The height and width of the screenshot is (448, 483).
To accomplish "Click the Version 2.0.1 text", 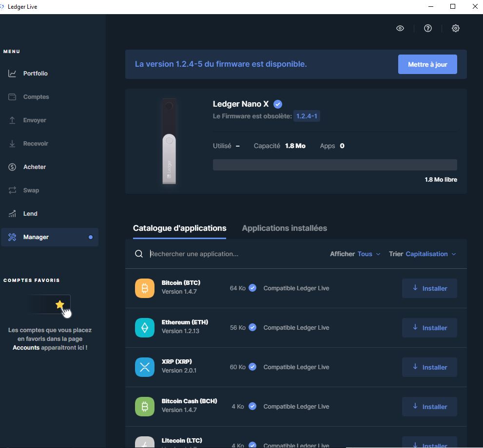I will pos(179,370).
